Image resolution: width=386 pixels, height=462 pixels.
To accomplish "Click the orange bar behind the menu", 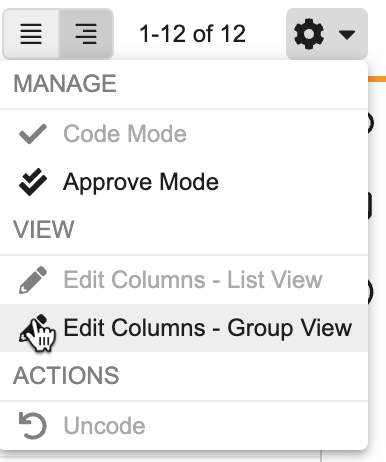I will pos(377,79).
